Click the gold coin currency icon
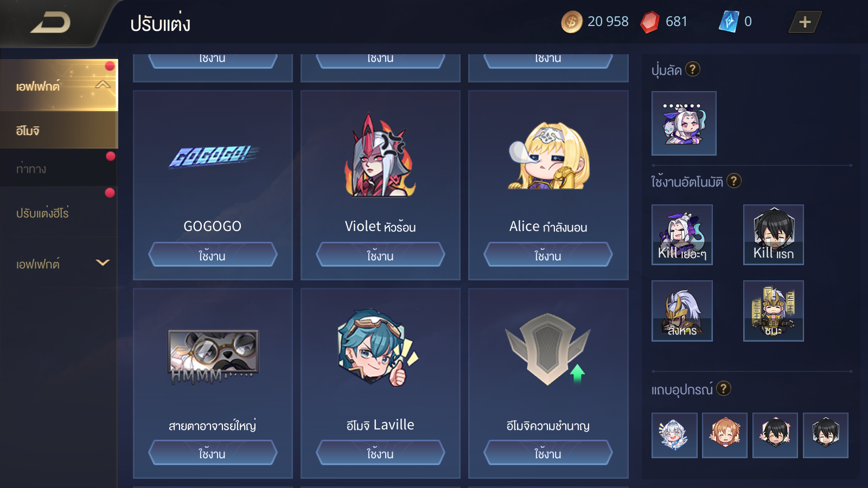The height and width of the screenshot is (488, 868). [x=571, y=22]
